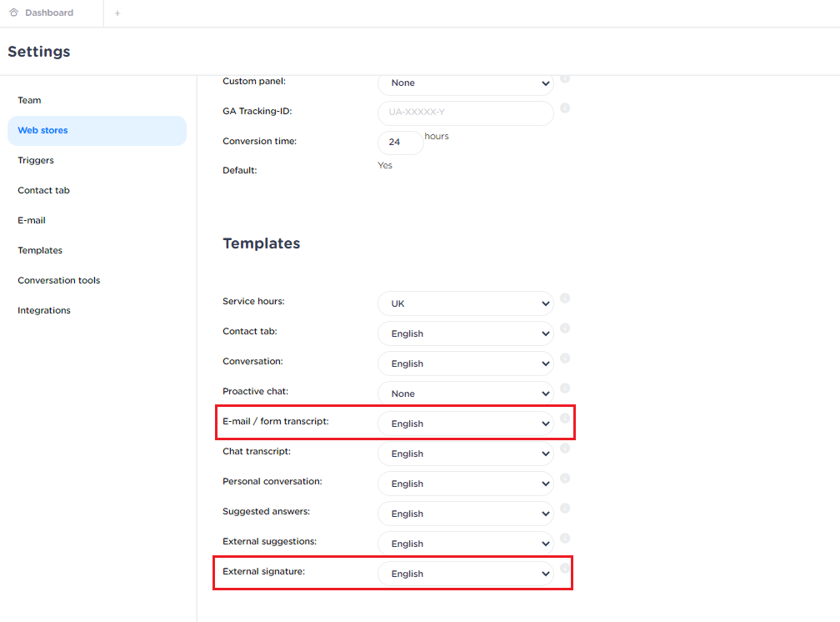This screenshot has width=840, height=622.
Task: Click the info icon beside Contact tab template
Action: coord(565,329)
